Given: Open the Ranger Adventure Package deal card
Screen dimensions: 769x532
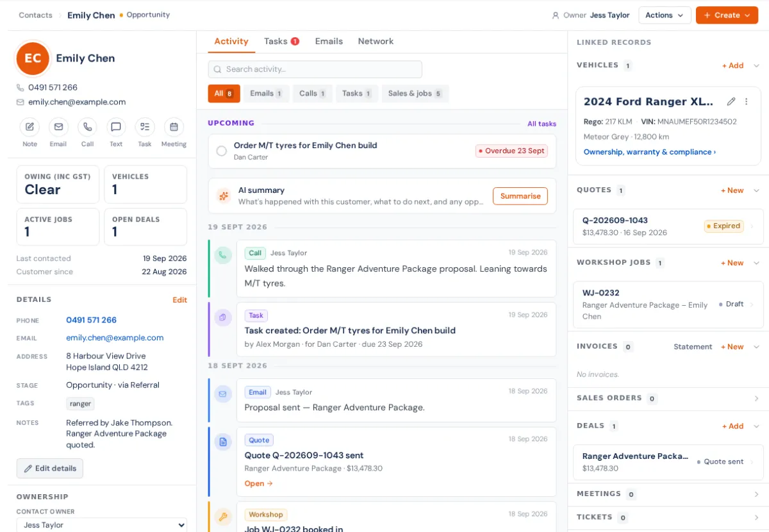Looking at the screenshot, I should pos(668,462).
